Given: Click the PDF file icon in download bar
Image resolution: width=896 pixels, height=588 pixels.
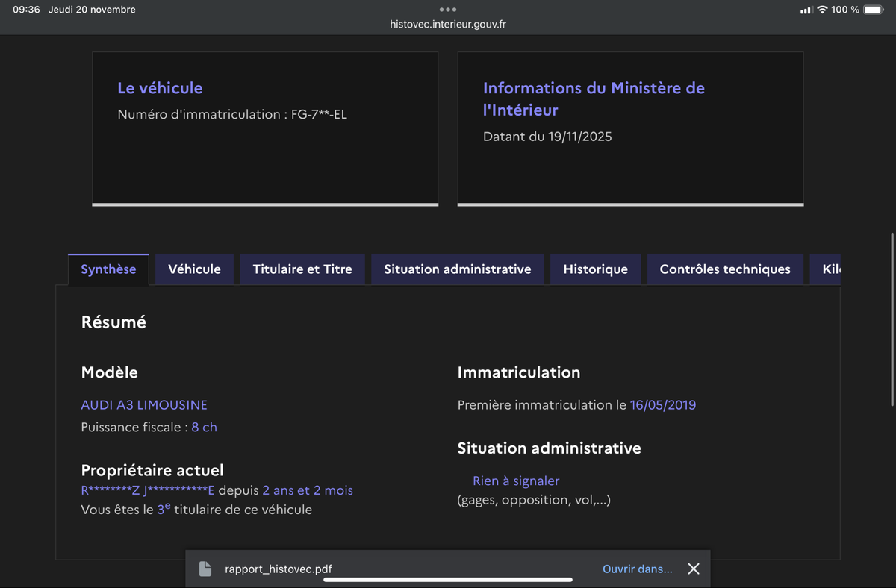Looking at the screenshot, I should pyautogui.click(x=205, y=569).
